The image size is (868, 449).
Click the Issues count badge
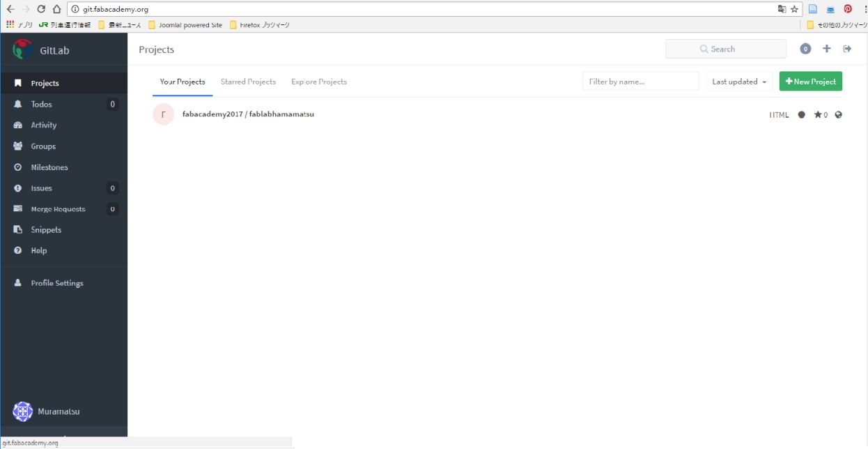[x=113, y=188]
